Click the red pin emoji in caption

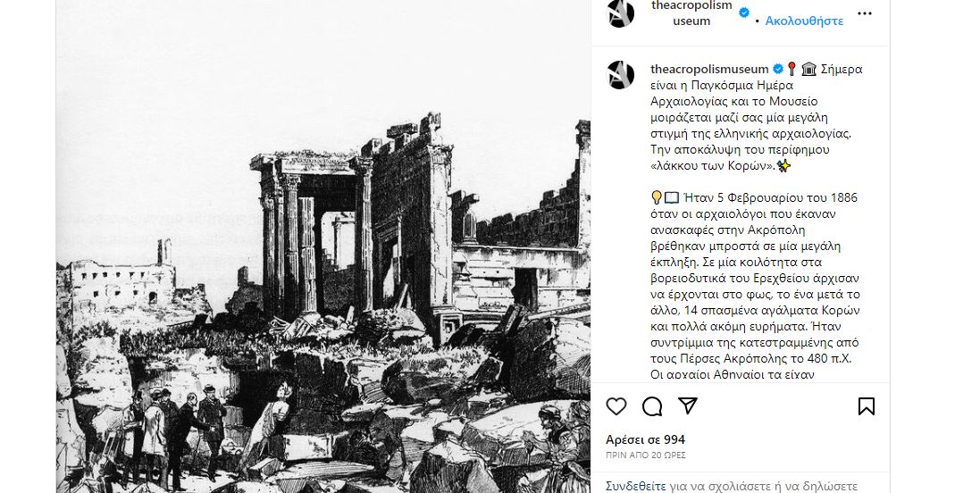tap(792, 69)
